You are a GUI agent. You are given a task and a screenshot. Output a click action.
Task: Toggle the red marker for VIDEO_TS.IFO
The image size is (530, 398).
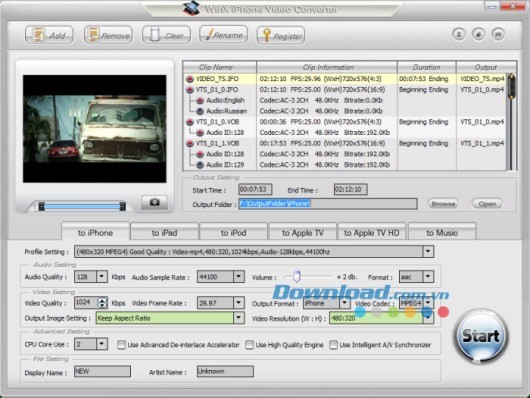[190, 79]
